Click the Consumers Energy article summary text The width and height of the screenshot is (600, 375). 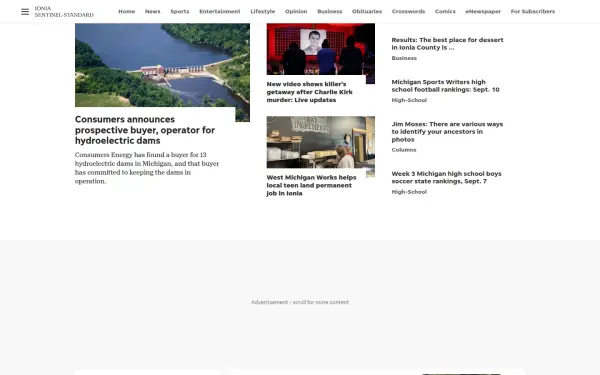(147, 168)
